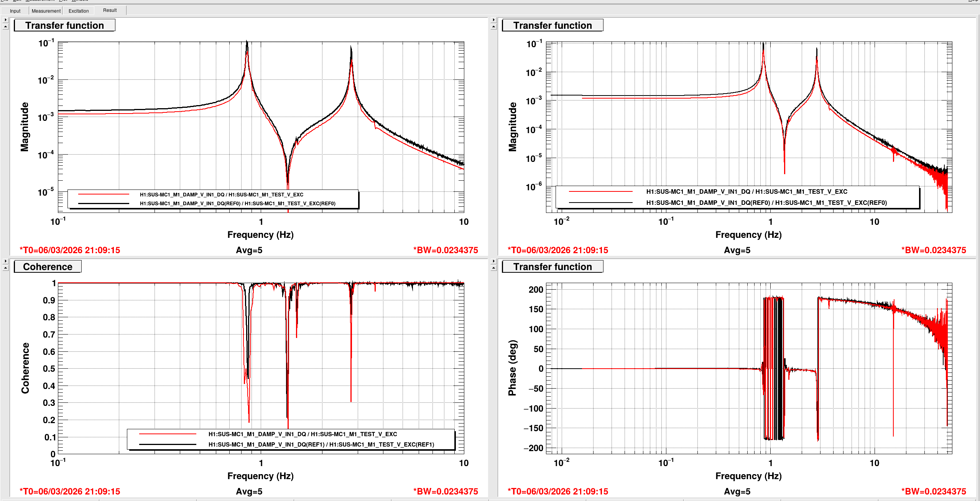
Task: Click red trace label in top-right magnitude legend
Action: click(x=747, y=191)
